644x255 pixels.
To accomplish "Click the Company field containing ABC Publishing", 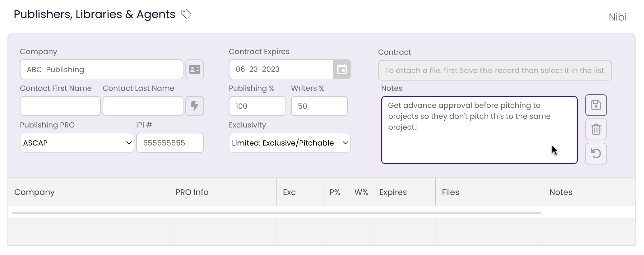I will coord(102,69).
